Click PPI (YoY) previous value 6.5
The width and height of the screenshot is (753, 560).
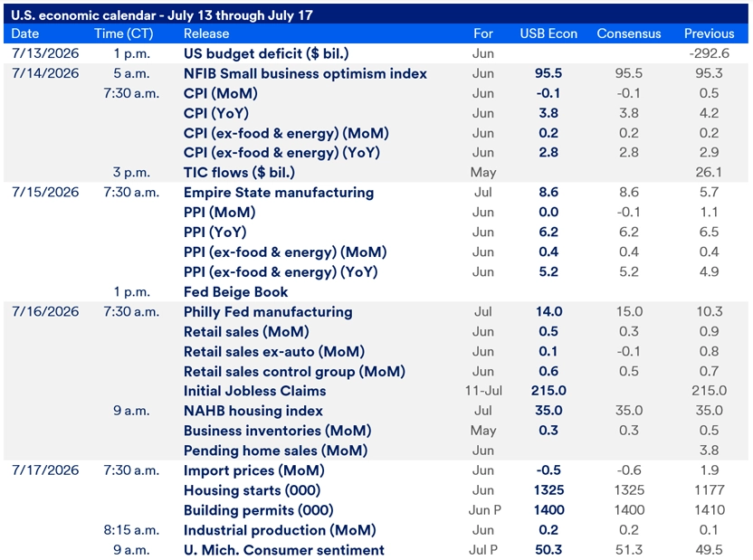click(x=709, y=233)
